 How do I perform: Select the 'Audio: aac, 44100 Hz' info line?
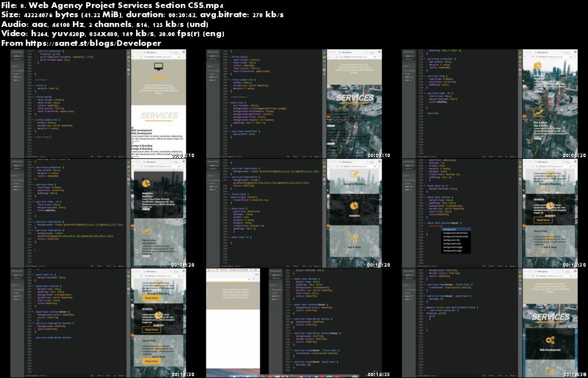(105, 24)
